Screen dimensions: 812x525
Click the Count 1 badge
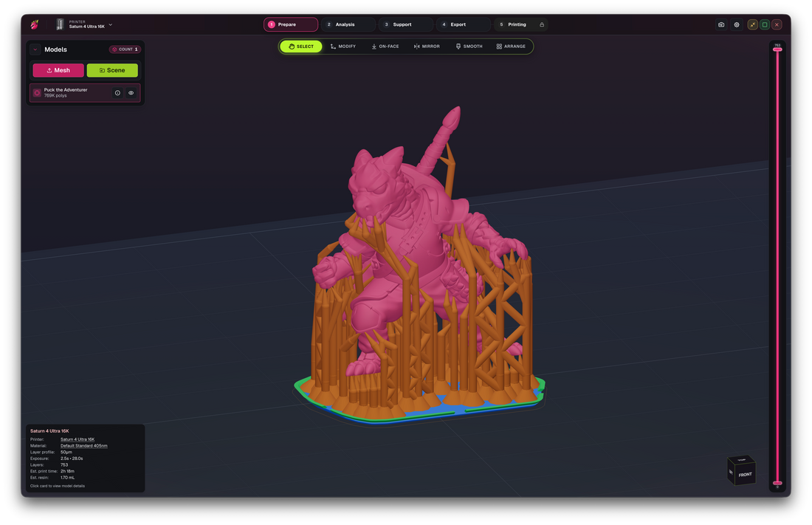125,49
